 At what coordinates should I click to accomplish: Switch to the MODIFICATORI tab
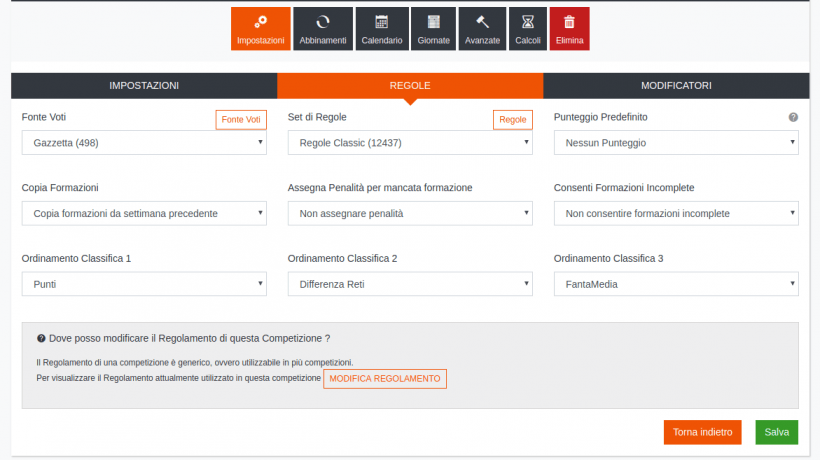676,86
